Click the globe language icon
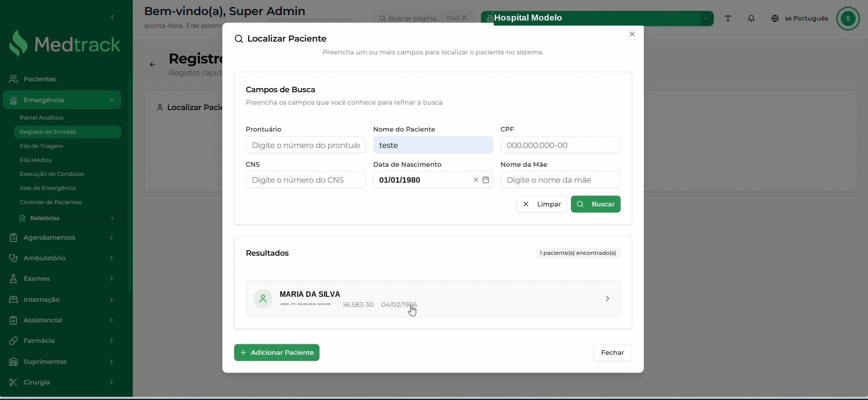 [x=775, y=18]
